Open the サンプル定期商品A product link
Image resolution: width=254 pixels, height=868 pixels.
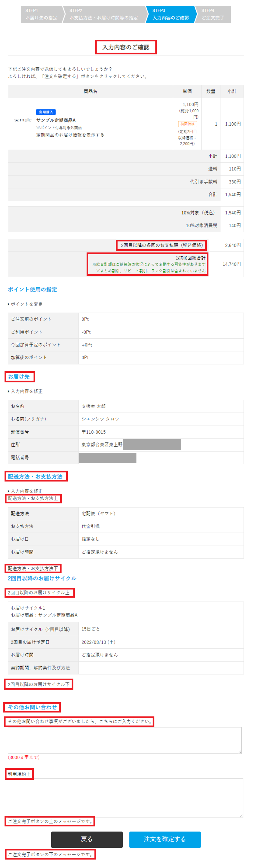[x=56, y=120]
